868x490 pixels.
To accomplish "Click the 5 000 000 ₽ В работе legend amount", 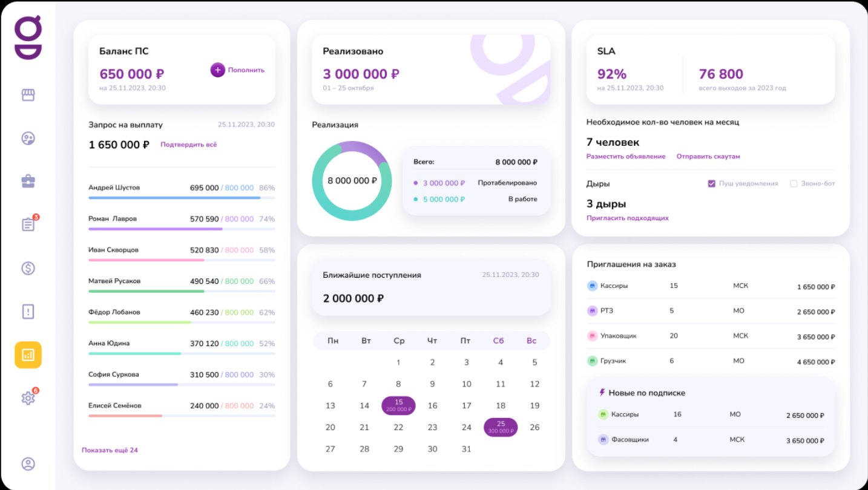I will tap(444, 199).
